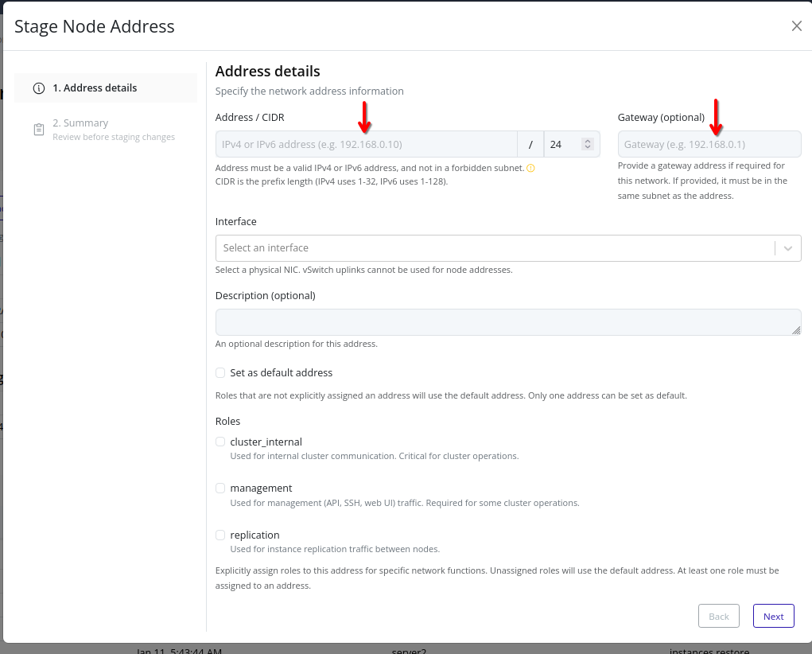
Task: Click the clipboard icon next to Summary step
Action: [38, 129]
